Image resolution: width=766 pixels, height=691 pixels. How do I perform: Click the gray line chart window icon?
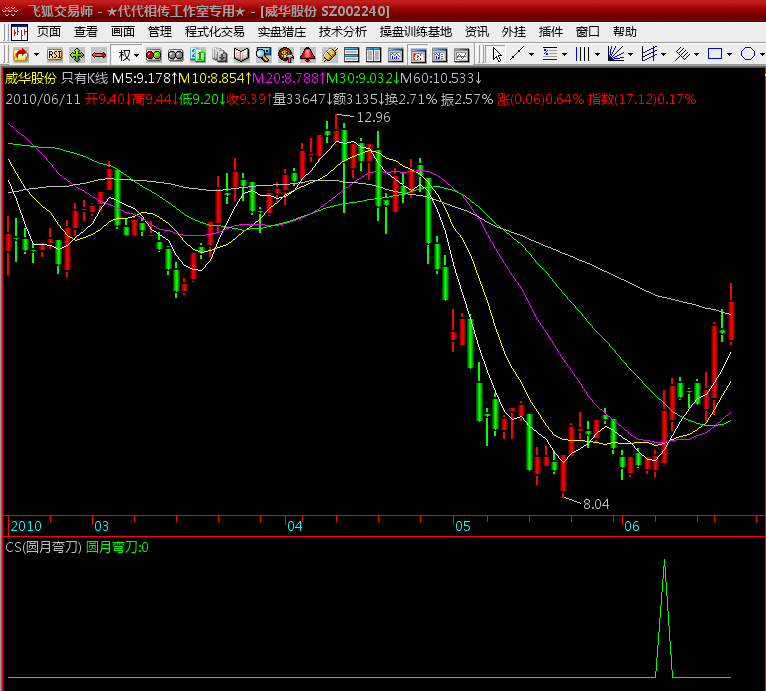tap(462, 55)
